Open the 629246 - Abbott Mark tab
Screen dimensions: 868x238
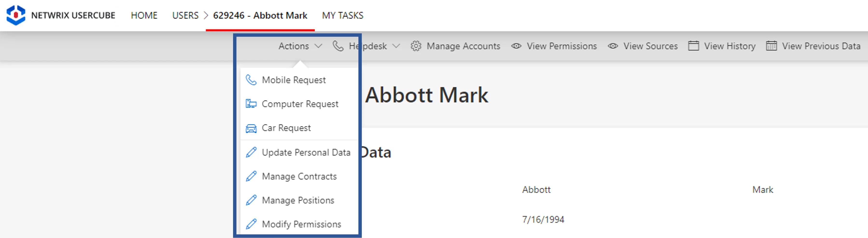tap(260, 15)
